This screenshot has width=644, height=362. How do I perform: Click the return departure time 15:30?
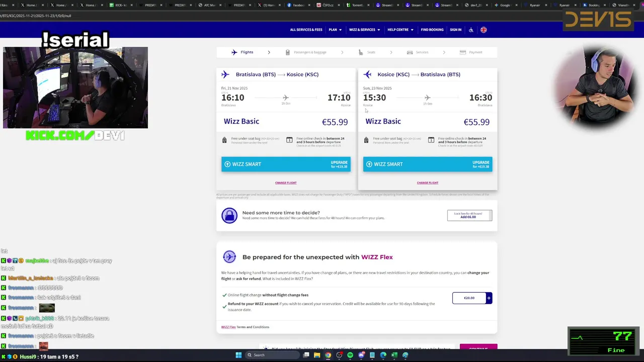(x=374, y=98)
